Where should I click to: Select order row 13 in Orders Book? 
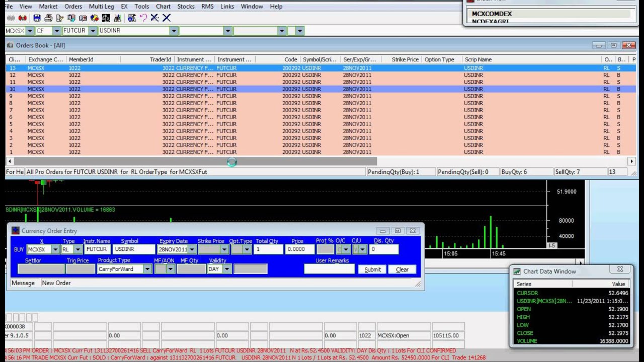coord(320,68)
